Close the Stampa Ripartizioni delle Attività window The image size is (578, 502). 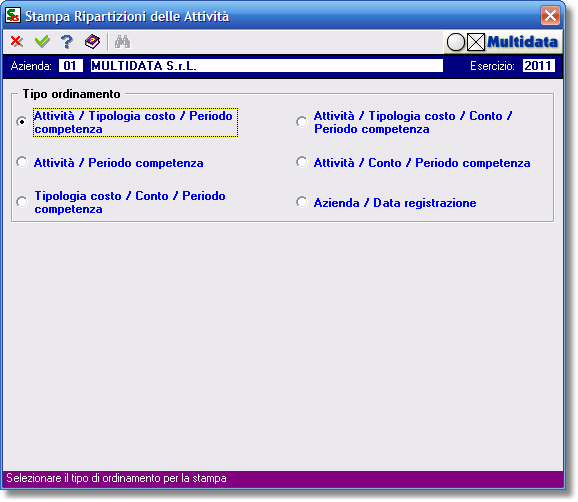(x=550, y=15)
